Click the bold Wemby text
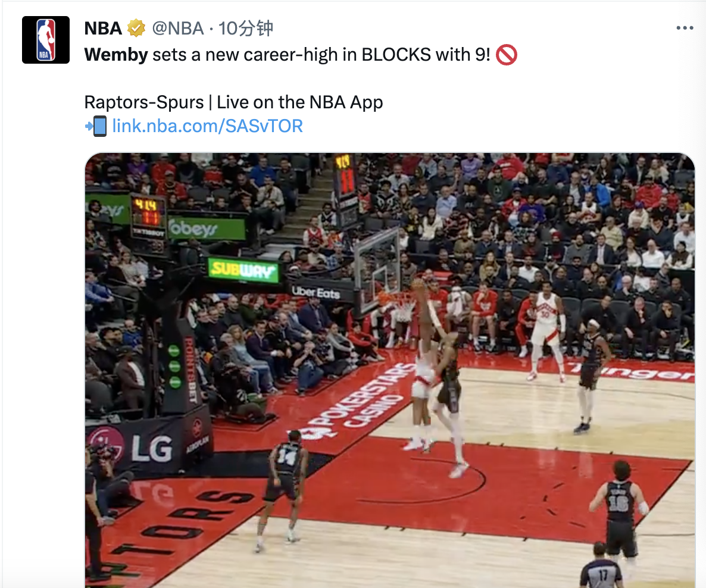Image resolution: width=706 pixels, height=588 pixels. coord(116,55)
